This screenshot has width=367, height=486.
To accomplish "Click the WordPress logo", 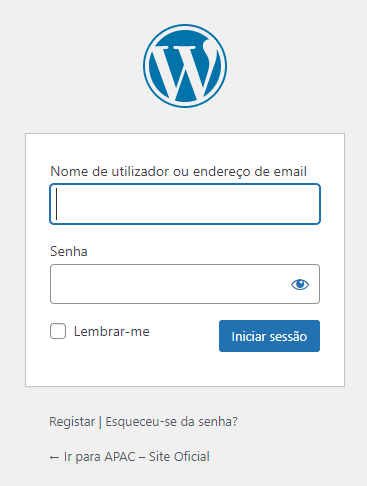I will tap(185, 66).
